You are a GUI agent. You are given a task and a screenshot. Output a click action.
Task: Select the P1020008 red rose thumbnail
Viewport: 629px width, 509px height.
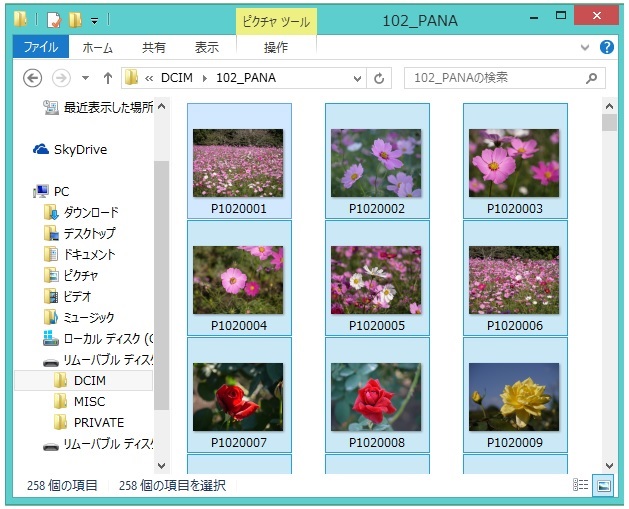(377, 395)
